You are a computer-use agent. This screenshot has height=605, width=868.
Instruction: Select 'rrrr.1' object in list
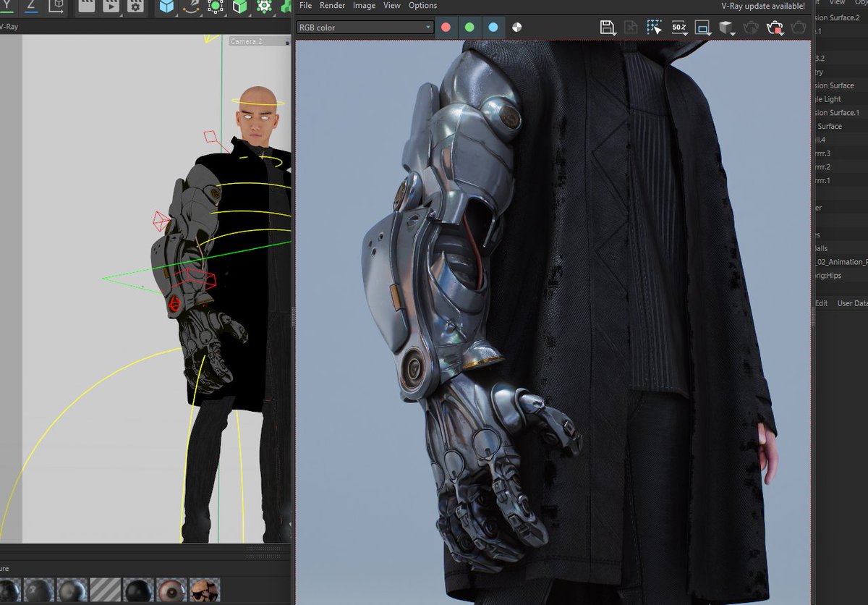tap(823, 180)
